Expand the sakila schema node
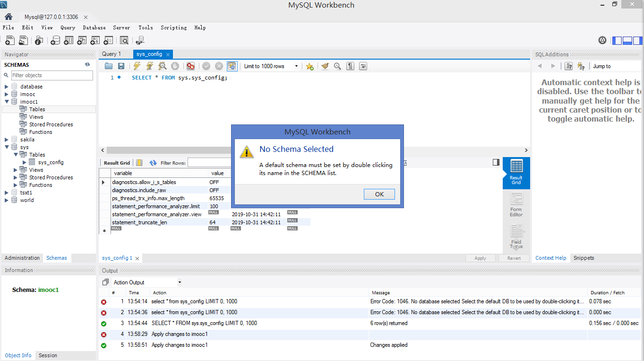 point(7,140)
